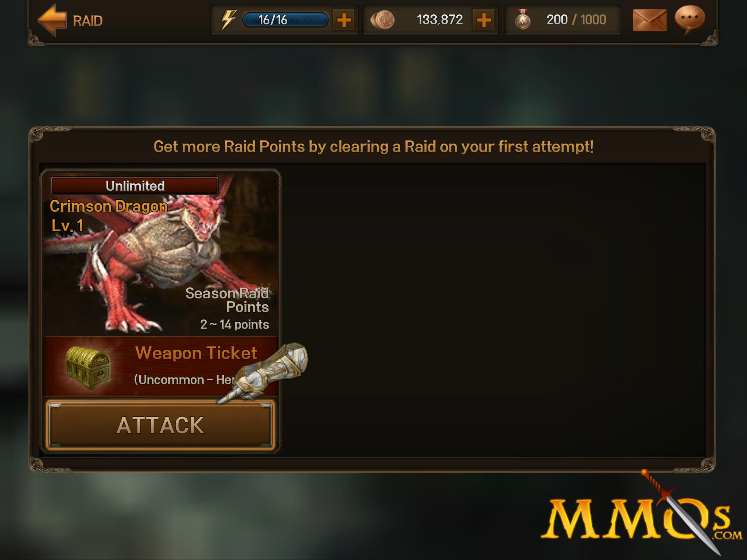Add more energy with plus button
The width and height of the screenshot is (747, 560).
tap(343, 20)
